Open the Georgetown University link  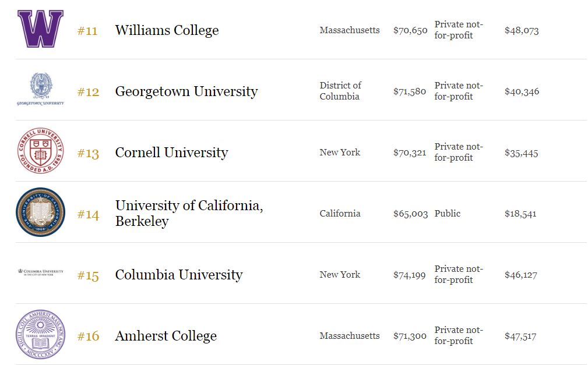pos(186,91)
